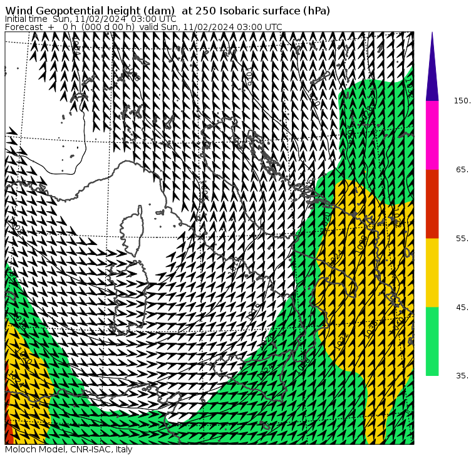Viewport: 476px width, 458px height.
Task: Click the magenta 65–150 color band
Action: (432, 135)
